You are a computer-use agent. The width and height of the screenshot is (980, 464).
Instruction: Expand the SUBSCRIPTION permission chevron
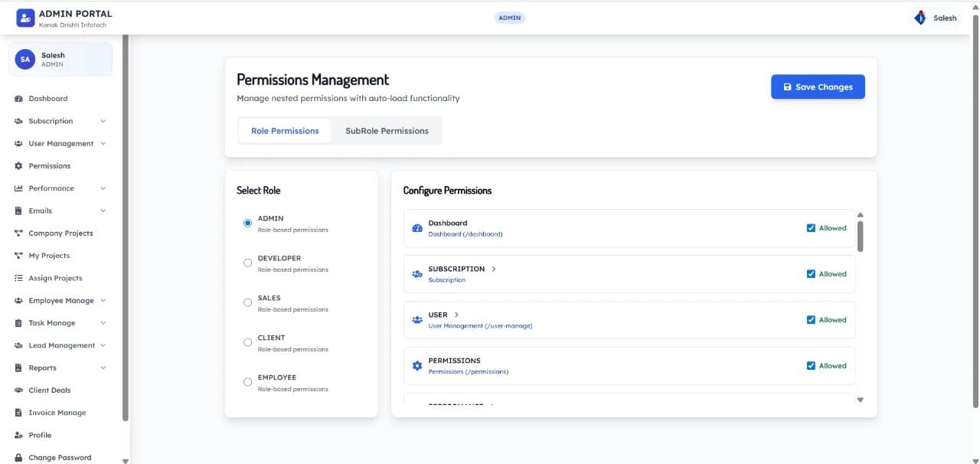click(494, 269)
